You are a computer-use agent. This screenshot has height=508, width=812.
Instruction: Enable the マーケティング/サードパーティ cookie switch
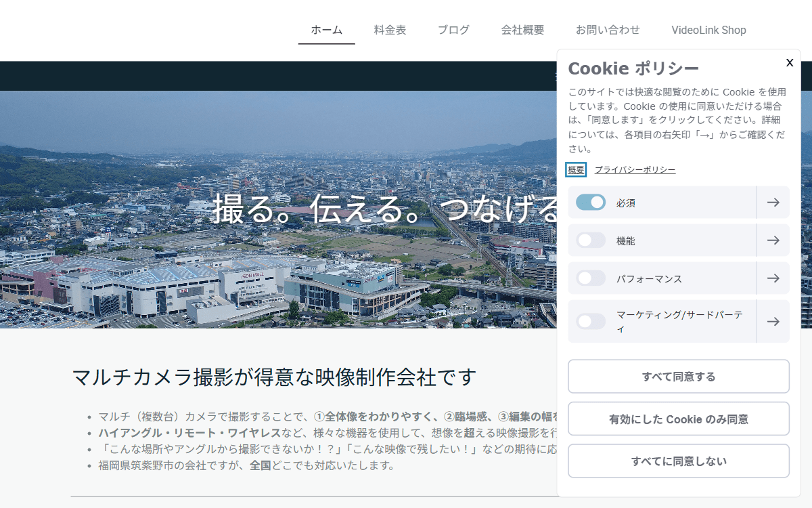click(x=591, y=321)
